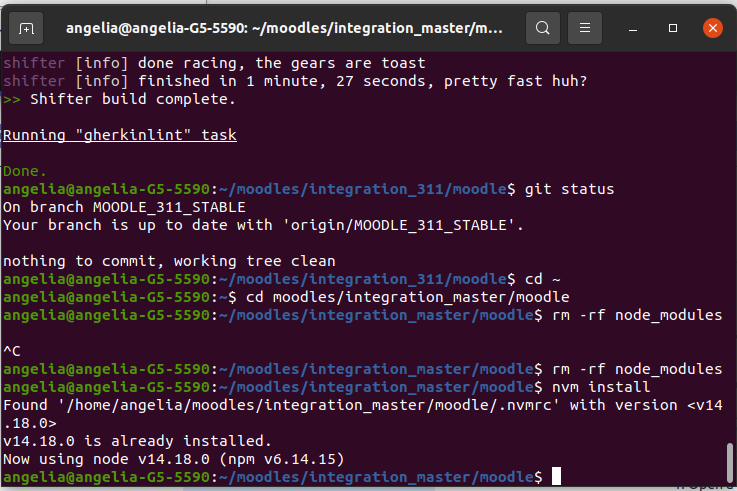The width and height of the screenshot is (737, 491).
Task: Open the terminal search
Action: tap(542, 28)
